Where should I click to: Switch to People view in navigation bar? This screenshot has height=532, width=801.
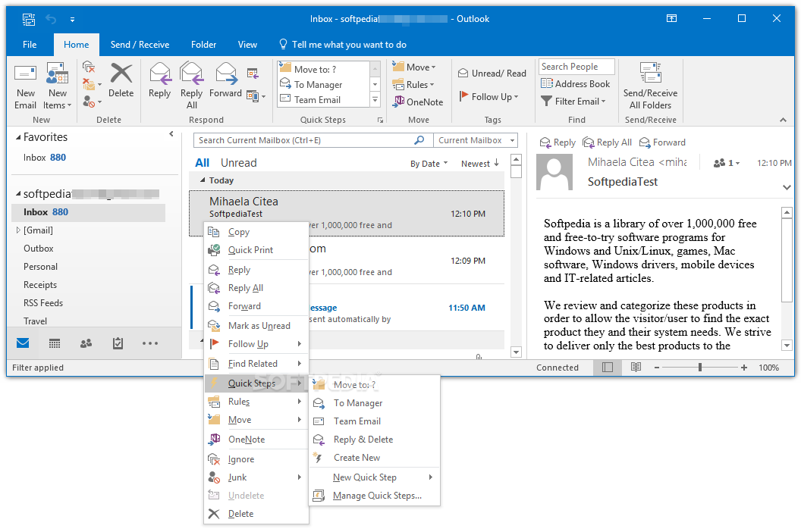[x=86, y=343]
